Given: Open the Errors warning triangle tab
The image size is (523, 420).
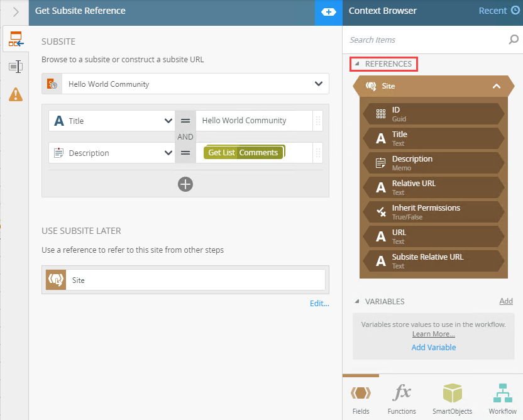Looking at the screenshot, I should (16, 94).
